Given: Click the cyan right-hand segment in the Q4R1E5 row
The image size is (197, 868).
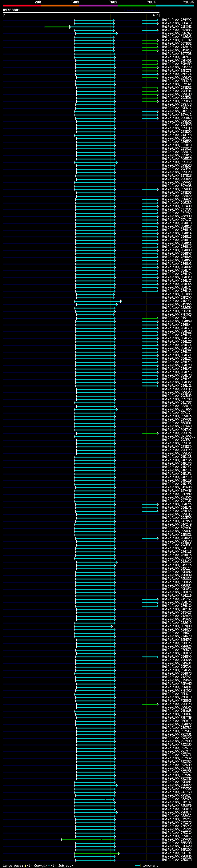Looking at the screenshot, I should [150, 111].
